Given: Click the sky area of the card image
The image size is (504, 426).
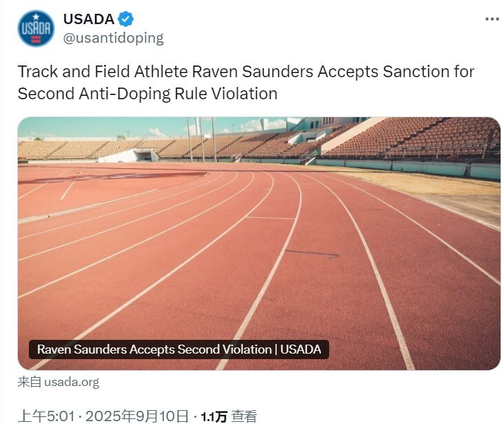Looking at the screenshot, I should tap(103, 128).
